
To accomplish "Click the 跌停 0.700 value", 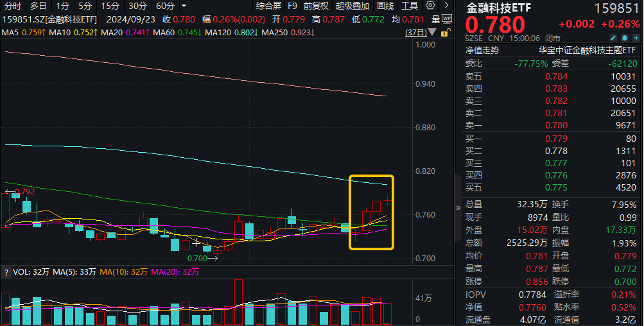I will point(625,282).
